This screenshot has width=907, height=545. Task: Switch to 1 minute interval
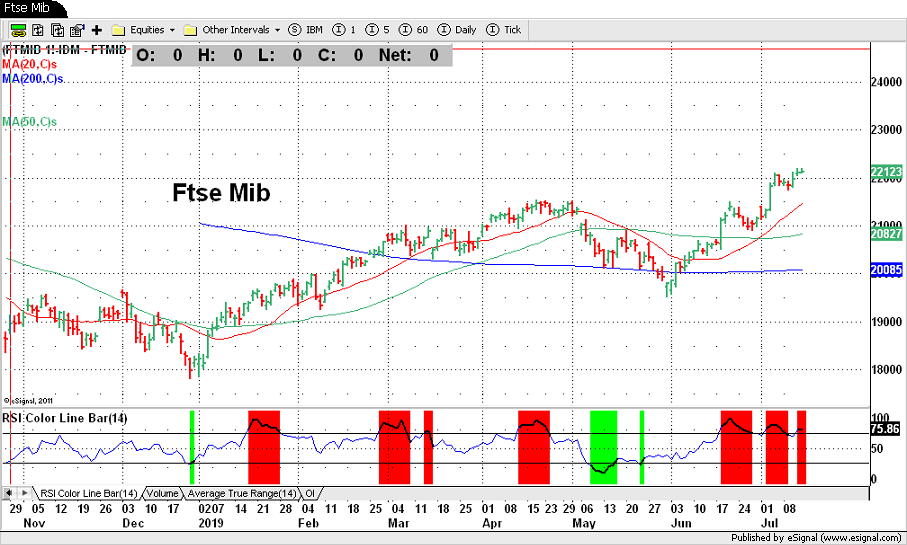(344, 30)
